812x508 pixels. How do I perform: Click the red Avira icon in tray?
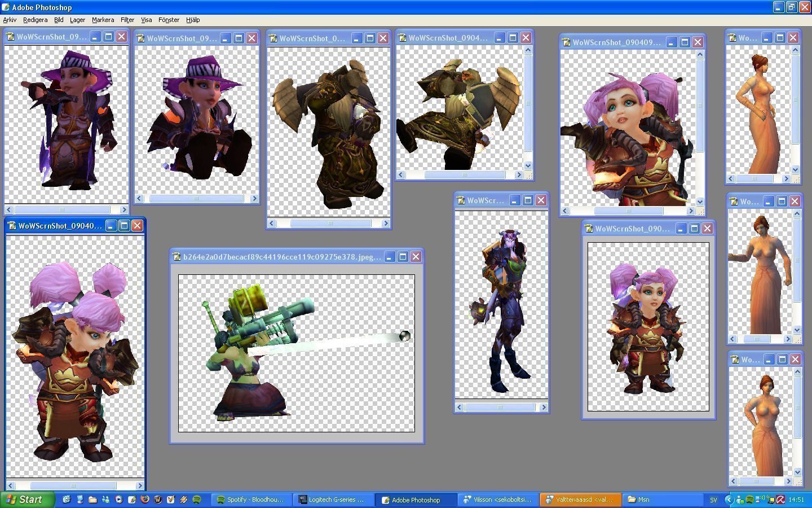(x=780, y=500)
